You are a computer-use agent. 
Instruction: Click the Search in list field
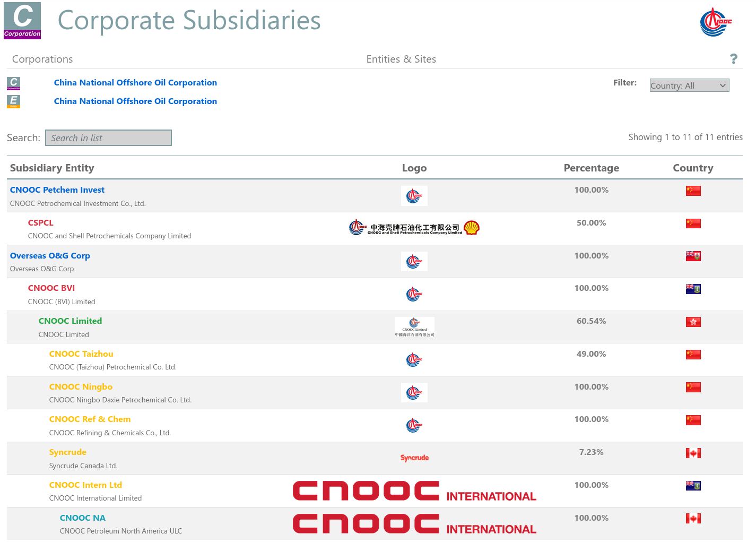(x=108, y=138)
